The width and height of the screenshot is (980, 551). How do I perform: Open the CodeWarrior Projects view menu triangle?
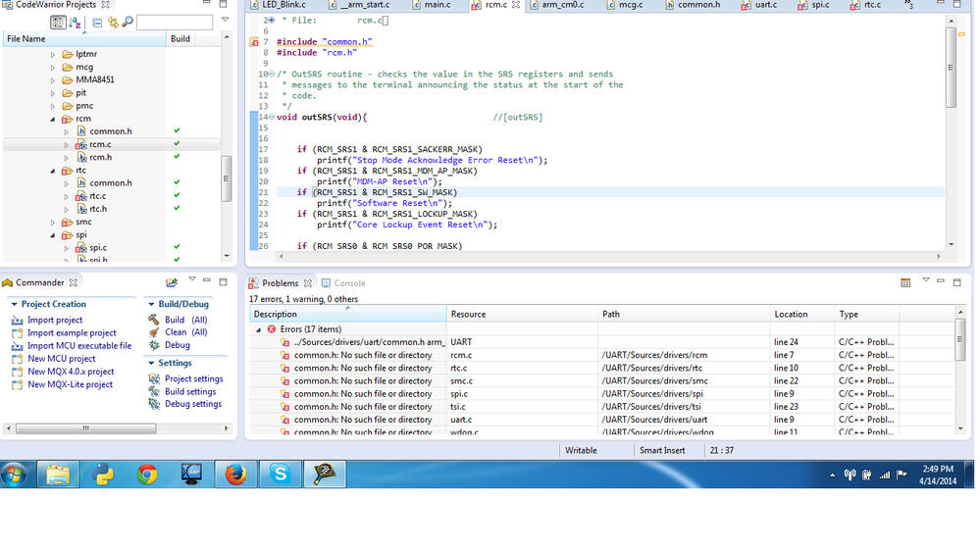(x=225, y=20)
